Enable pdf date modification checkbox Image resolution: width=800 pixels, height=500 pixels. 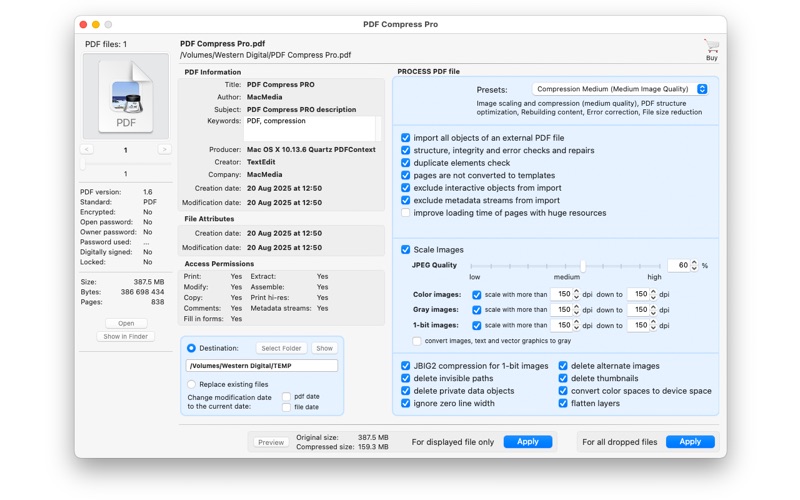click(x=286, y=396)
